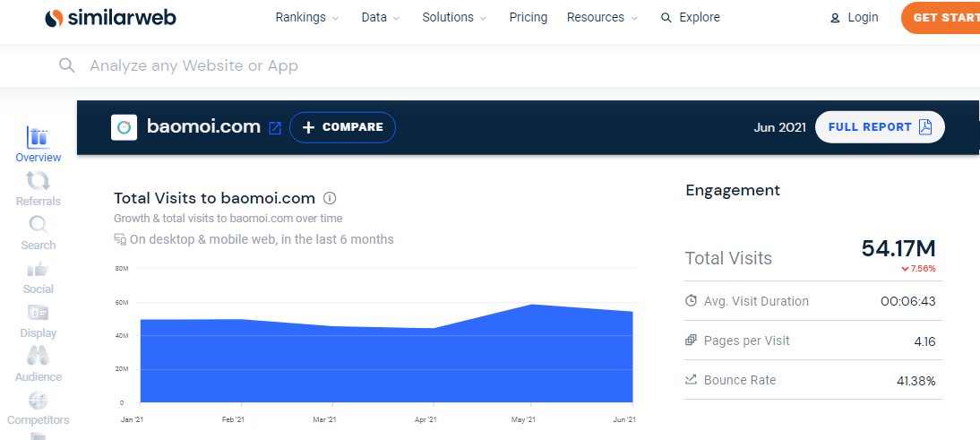Open the Display ads icon

(x=39, y=313)
